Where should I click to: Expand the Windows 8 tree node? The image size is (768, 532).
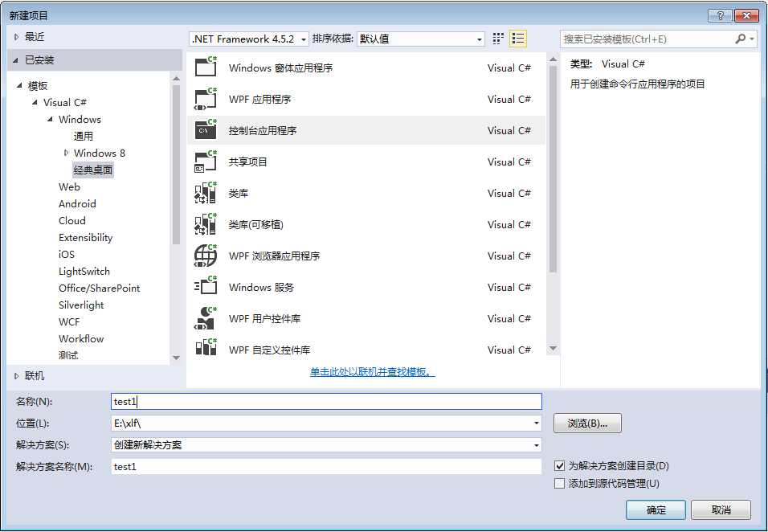(x=66, y=153)
